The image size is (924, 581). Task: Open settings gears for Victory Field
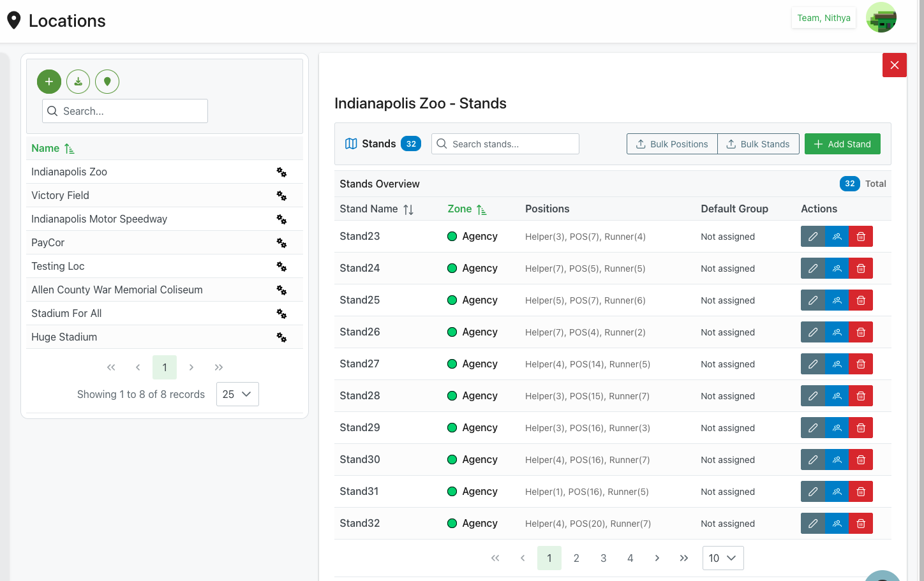click(281, 196)
